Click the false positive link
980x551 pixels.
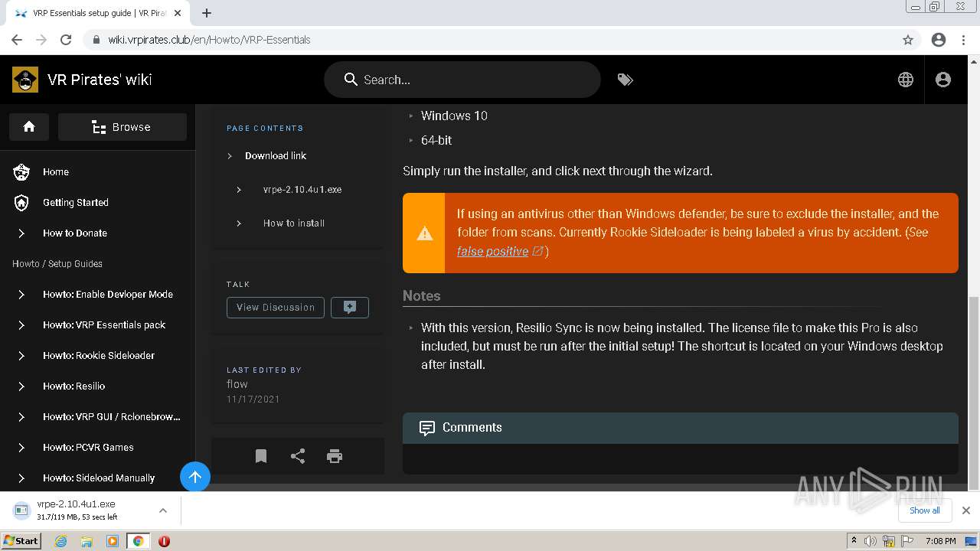(492, 251)
